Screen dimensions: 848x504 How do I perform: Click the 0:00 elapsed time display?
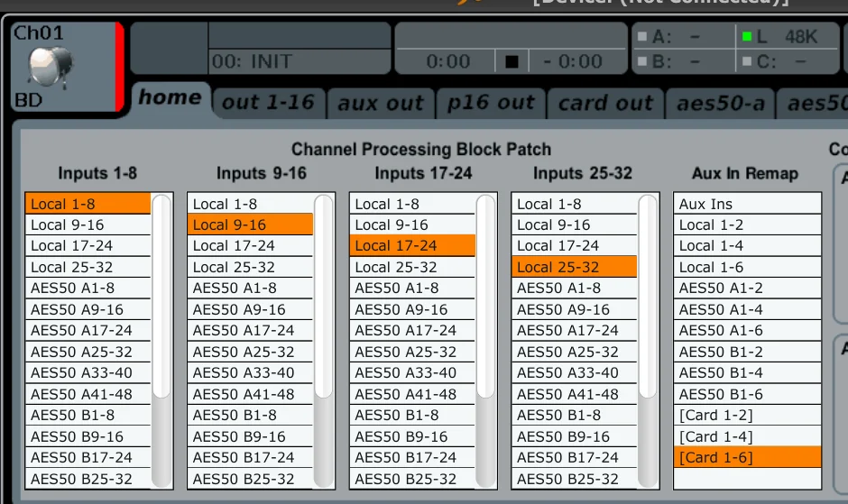coord(447,61)
